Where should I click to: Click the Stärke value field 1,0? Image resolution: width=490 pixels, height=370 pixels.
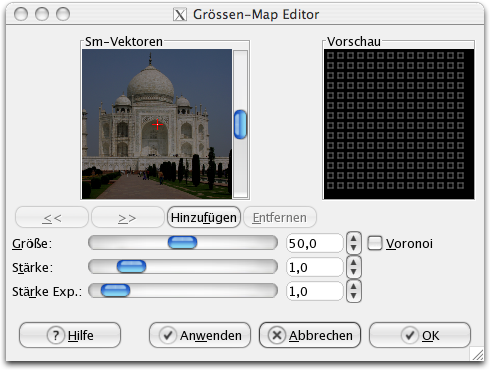(315, 267)
